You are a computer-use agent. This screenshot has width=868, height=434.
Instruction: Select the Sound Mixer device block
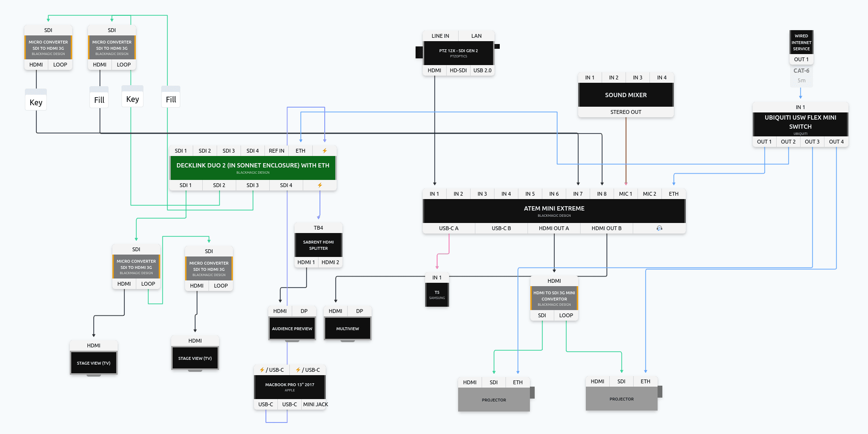tap(626, 95)
